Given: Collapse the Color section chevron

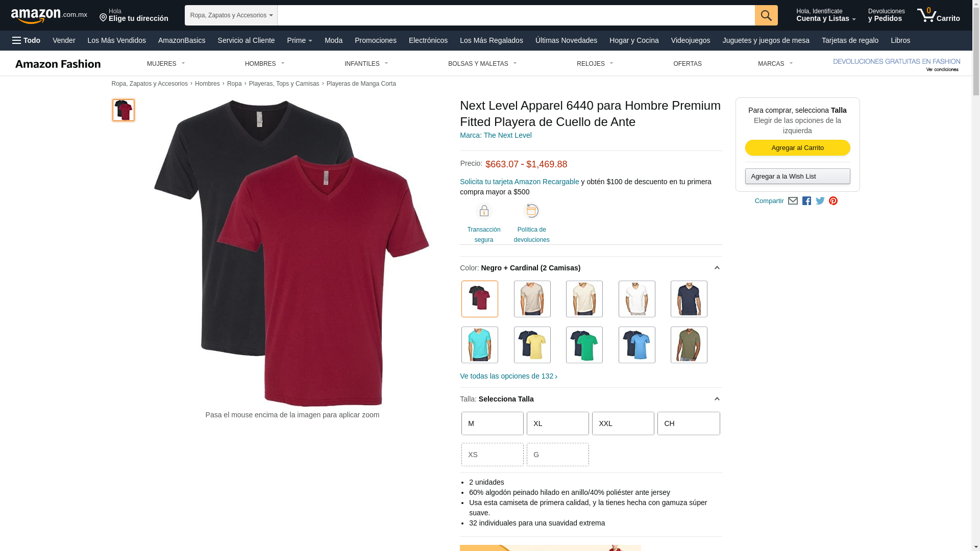Looking at the screenshot, I should tap(717, 268).
